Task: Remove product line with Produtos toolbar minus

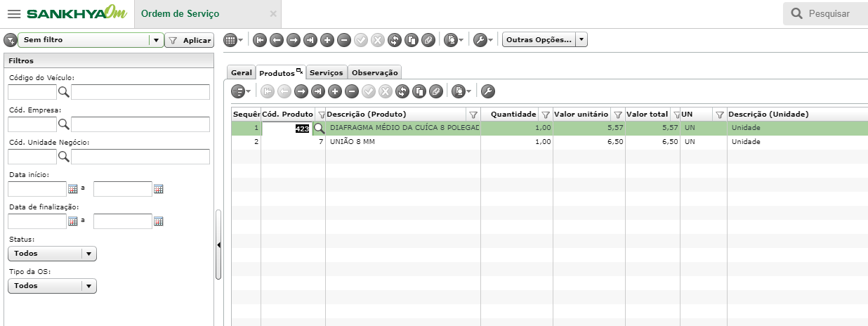Action: point(352,91)
